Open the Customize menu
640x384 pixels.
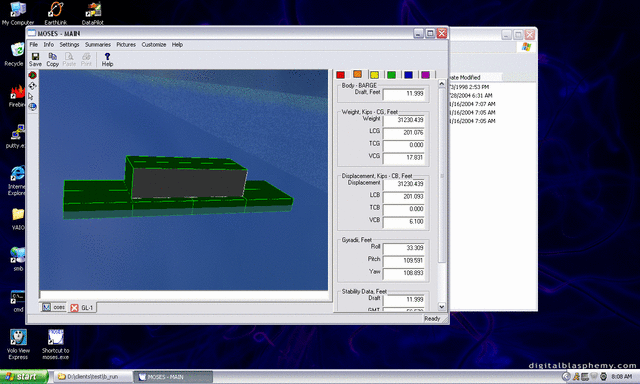click(153, 44)
